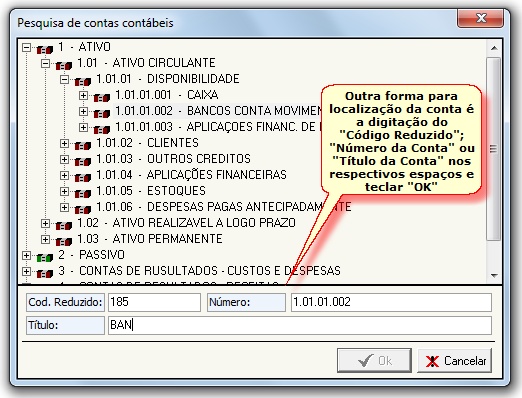Click the icon beside 1.01.03 OUTROS CREDITOS
This screenshot has width=522, height=398.
tap(83, 162)
